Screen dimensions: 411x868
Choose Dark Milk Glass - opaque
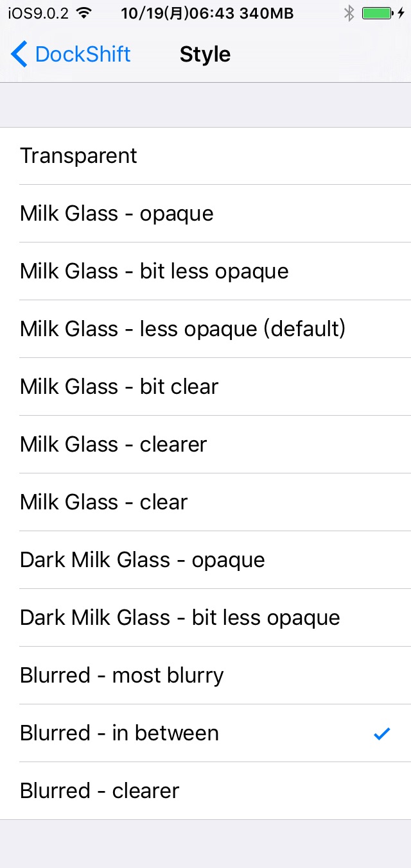[x=205, y=560]
